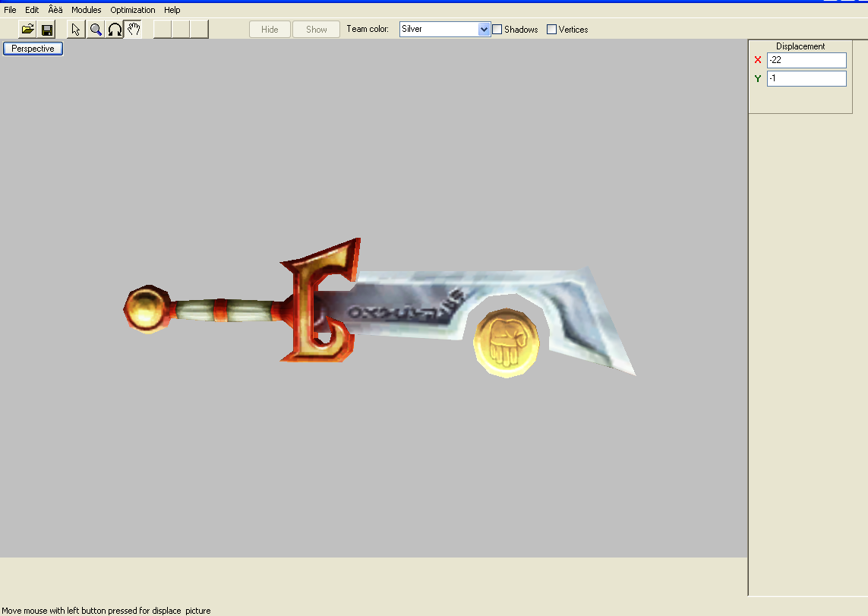Click the Displacement Y input field
Viewport: 868px width, 616px height.
(806, 78)
